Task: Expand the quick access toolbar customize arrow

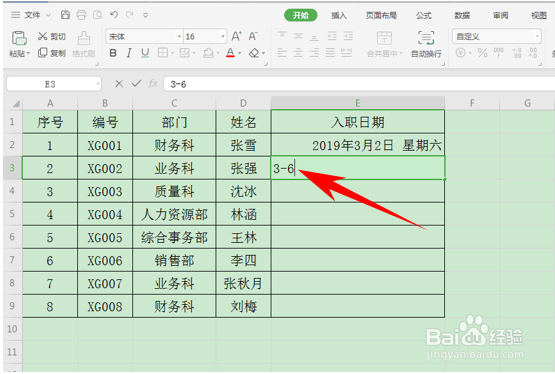Action: click(145, 15)
